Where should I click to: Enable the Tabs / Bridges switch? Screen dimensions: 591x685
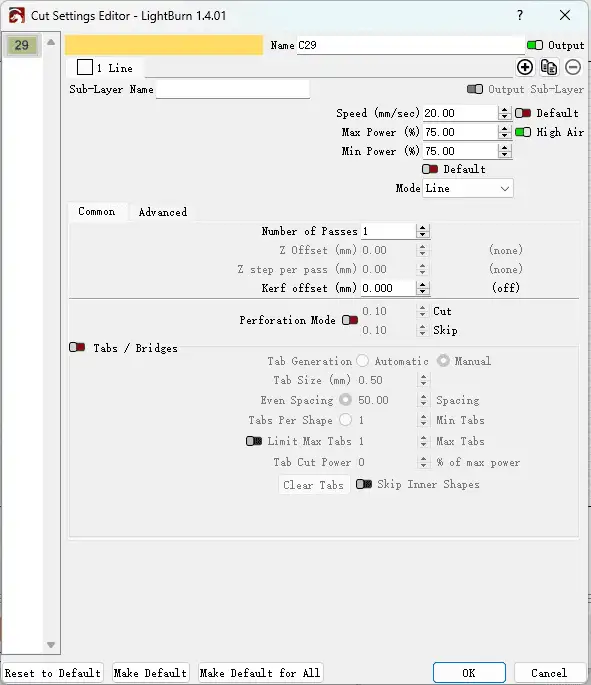click(x=77, y=348)
